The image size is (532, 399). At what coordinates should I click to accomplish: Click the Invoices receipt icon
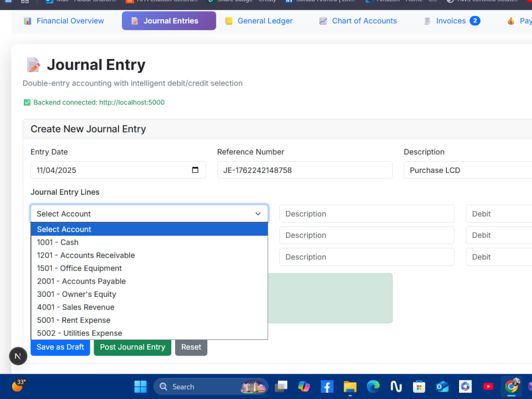[x=427, y=21]
